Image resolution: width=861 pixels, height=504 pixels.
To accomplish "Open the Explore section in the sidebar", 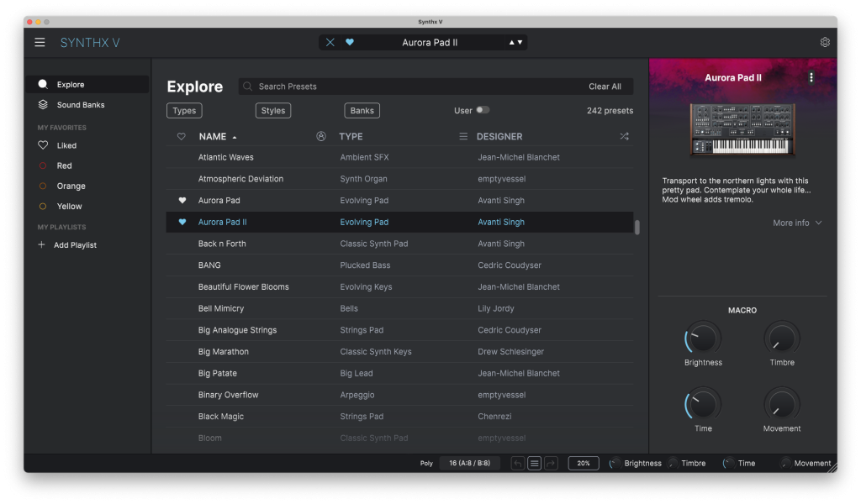I will 87,85.
